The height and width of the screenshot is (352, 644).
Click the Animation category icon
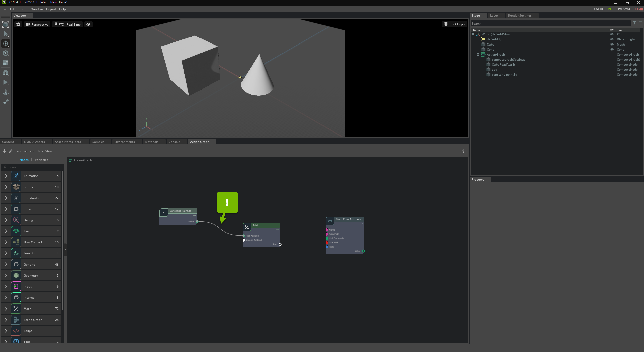pos(16,176)
